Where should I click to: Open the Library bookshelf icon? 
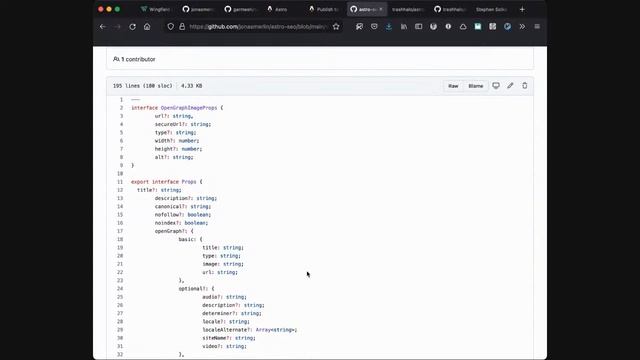[404, 27]
